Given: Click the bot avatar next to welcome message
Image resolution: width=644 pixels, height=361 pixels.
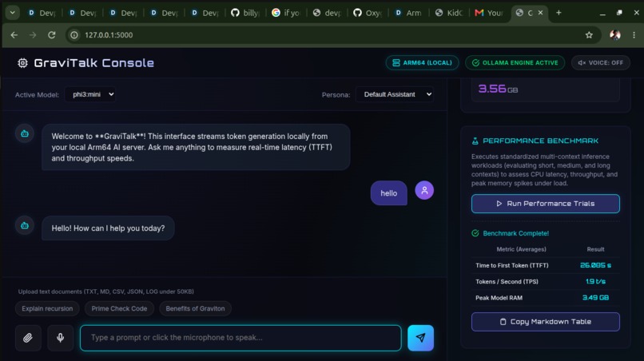Looking at the screenshot, I should 25,133.
